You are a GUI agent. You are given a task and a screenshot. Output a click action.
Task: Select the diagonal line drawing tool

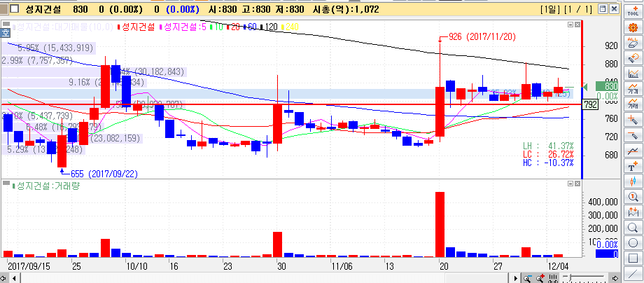click(633, 274)
